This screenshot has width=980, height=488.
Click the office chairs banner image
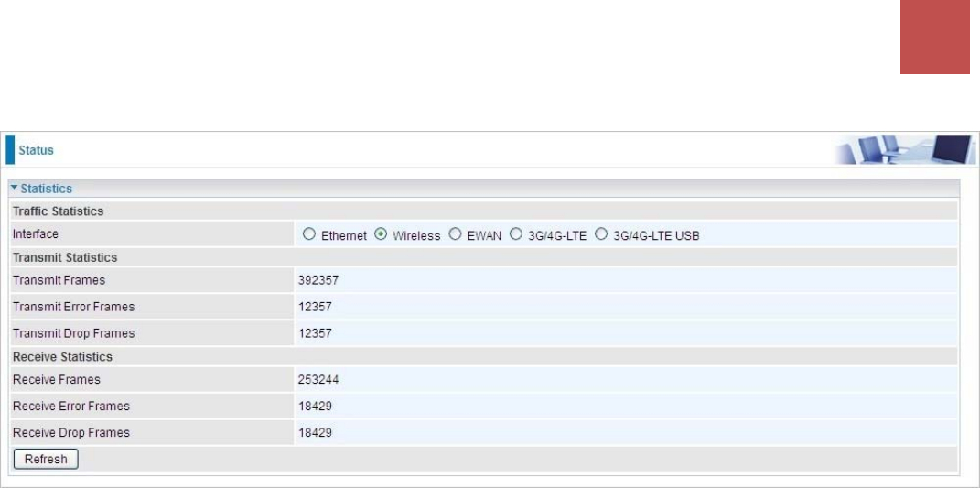(904, 150)
